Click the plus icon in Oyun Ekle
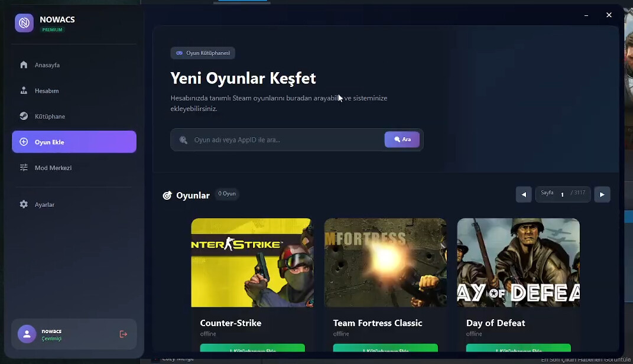 click(24, 142)
